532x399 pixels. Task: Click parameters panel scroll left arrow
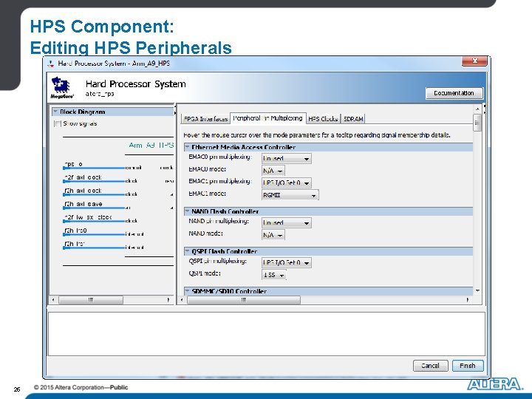(x=183, y=300)
